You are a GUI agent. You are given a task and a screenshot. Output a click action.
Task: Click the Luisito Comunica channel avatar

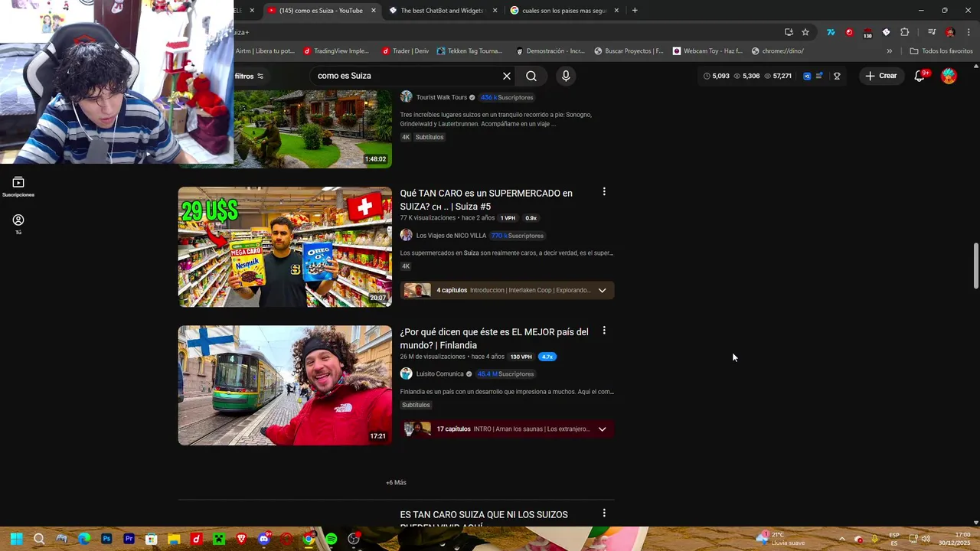click(x=406, y=374)
